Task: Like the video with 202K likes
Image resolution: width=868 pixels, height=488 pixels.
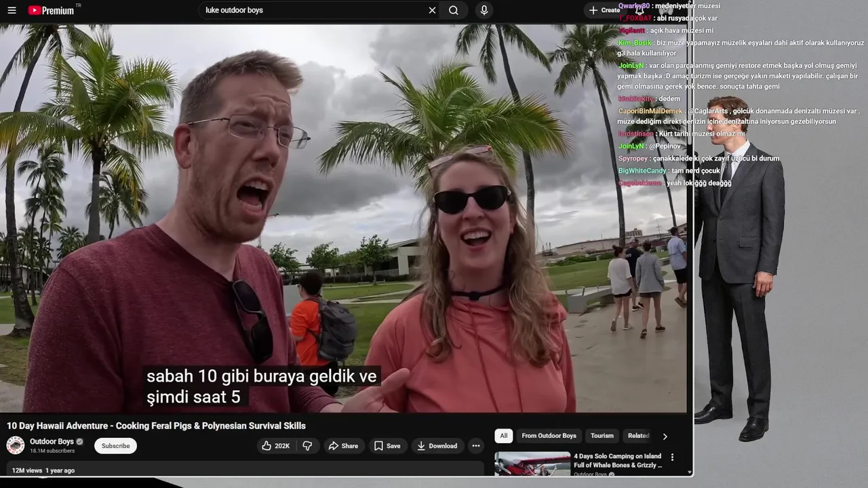Action: click(275, 446)
